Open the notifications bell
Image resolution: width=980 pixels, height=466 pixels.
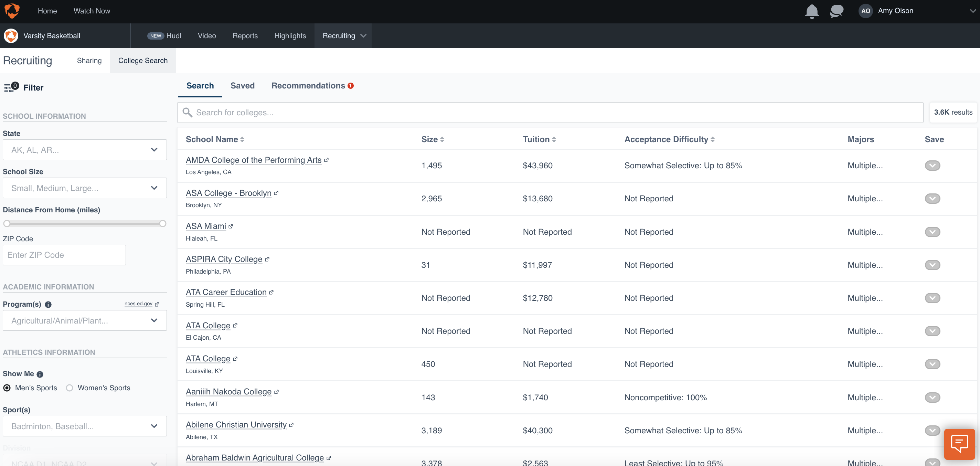[811, 11]
